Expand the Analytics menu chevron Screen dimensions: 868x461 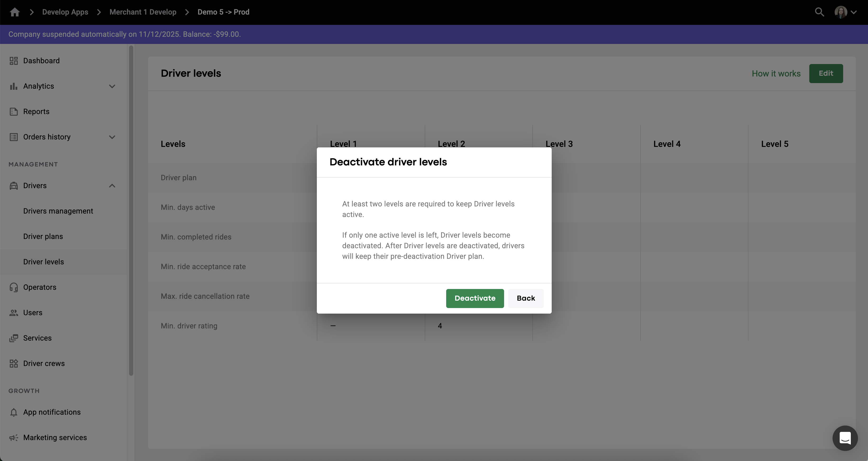[x=112, y=86]
